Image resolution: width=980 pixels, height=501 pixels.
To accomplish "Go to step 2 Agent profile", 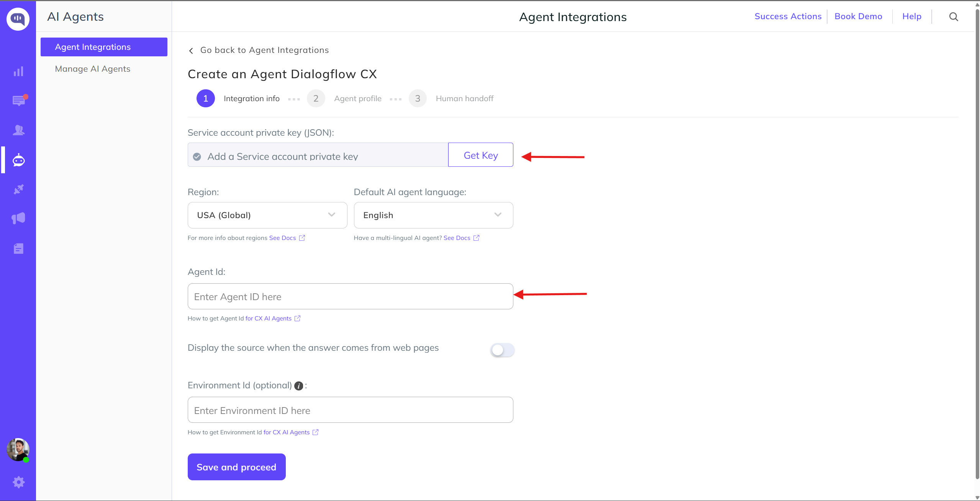I will pos(344,99).
